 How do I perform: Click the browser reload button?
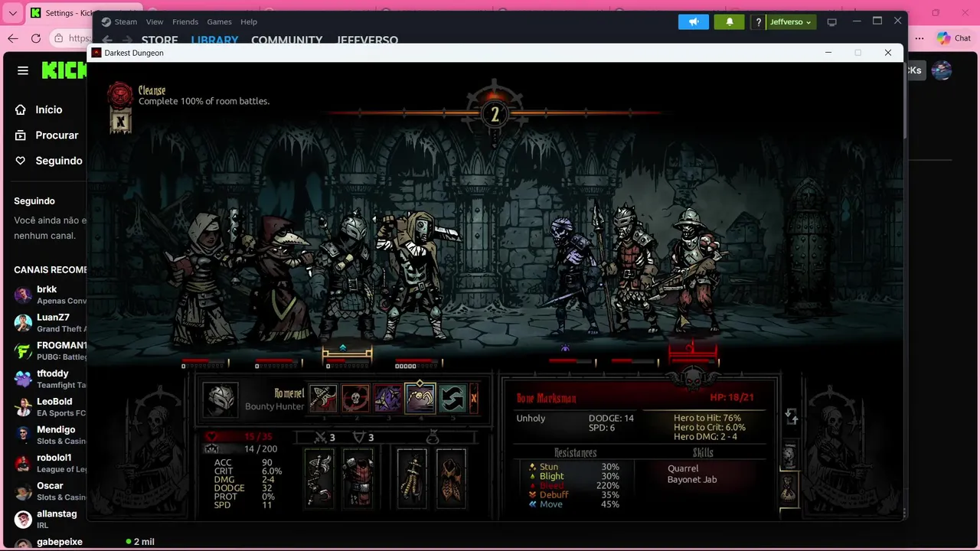(x=36, y=38)
